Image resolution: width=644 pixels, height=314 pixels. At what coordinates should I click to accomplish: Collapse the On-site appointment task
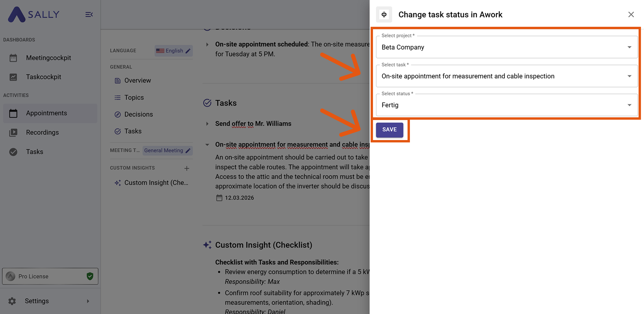[x=207, y=145]
